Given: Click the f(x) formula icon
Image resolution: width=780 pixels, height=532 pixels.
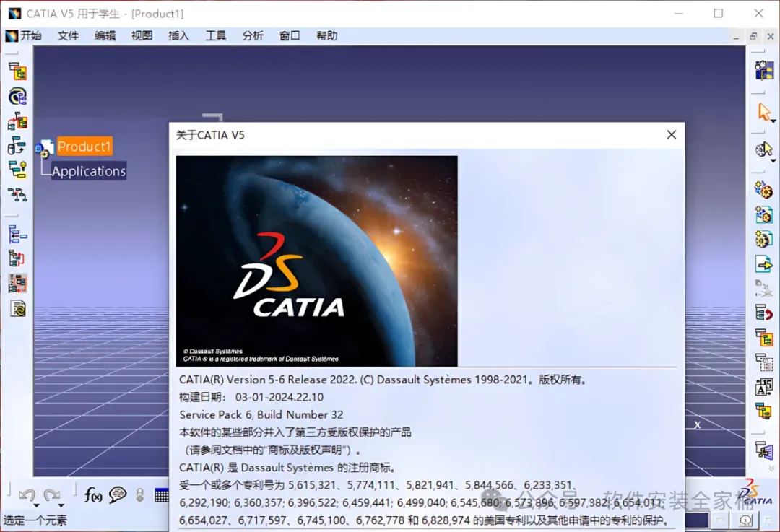Looking at the screenshot, I should point(92,494).
